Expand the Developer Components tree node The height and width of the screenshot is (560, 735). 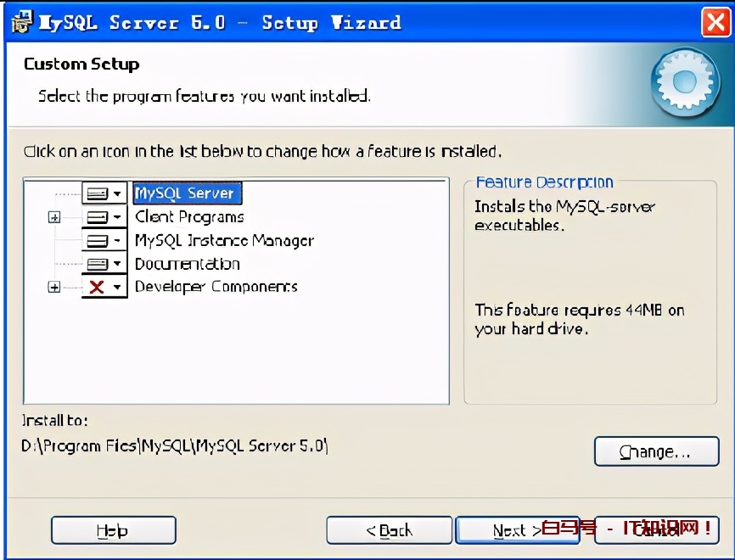point(54,287)
